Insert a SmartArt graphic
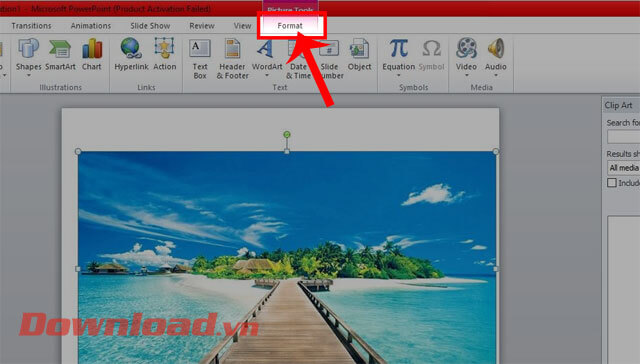640x364 pixels. 60,56
